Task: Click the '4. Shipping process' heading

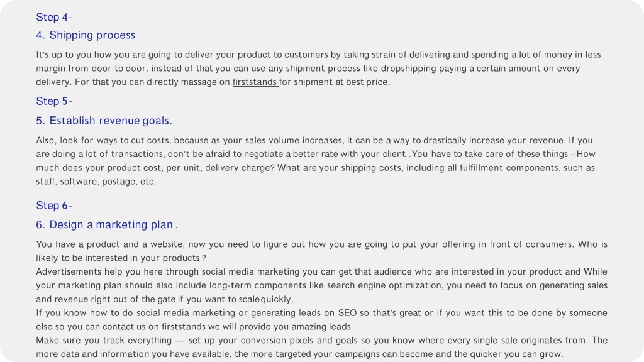Action: pos(86,35)
